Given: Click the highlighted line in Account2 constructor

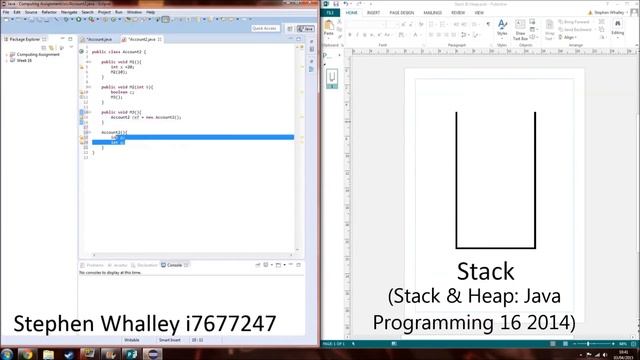Looking at the screenshot, I should [193, 137].
